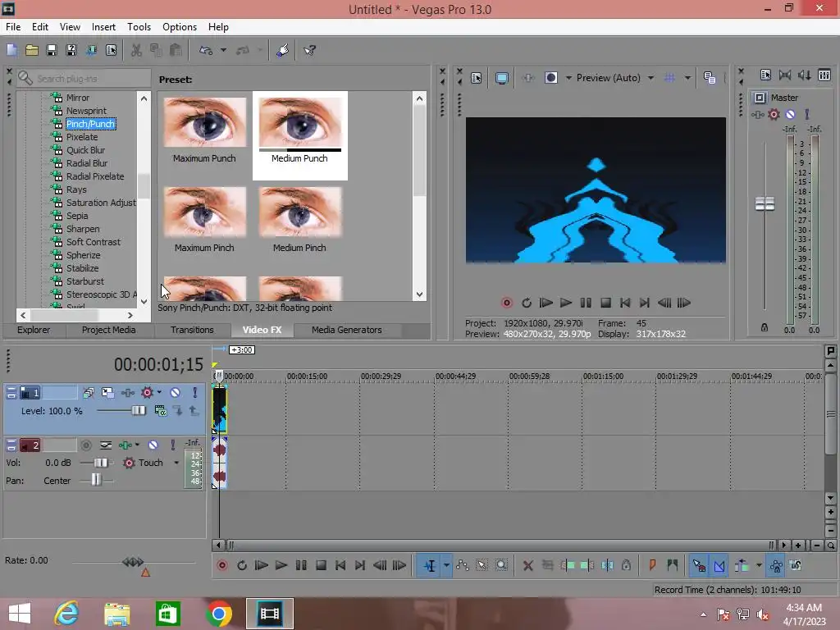Click the split-screen view icon in preview
Viewport: 840px width, 630px height.
(551, 78)
